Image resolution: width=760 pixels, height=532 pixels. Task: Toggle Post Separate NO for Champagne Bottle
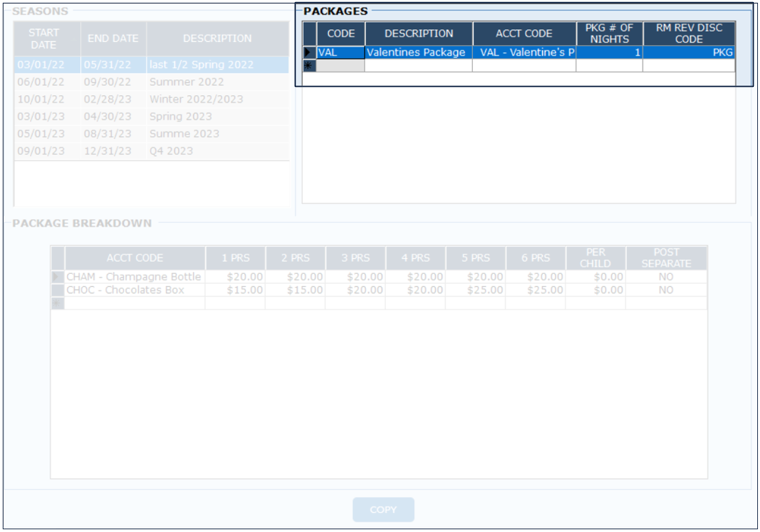coord(665,277)
